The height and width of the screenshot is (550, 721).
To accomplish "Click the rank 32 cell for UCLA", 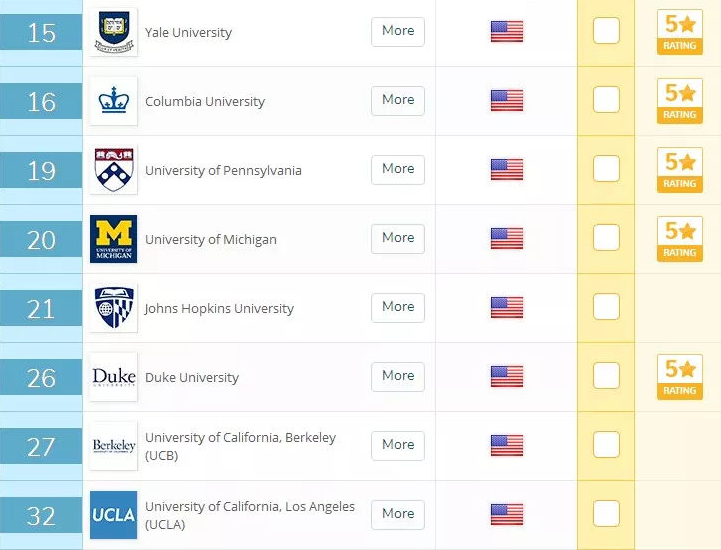I will click(41, 516).
